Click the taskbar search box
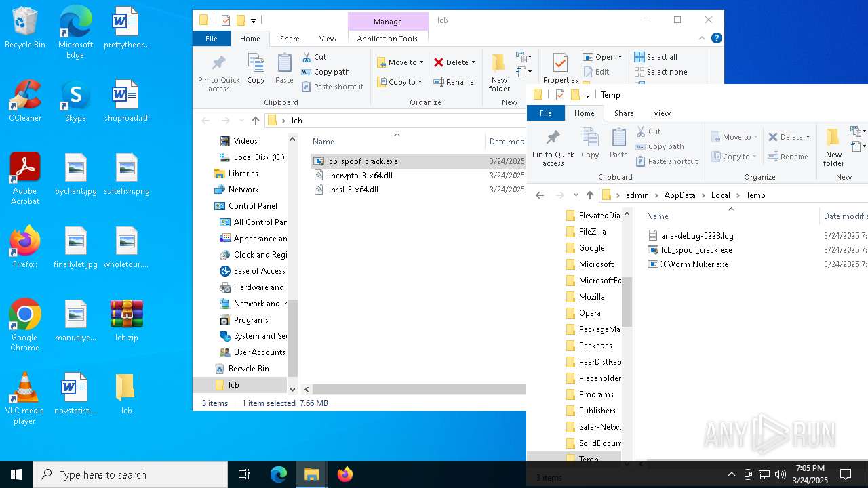Viewport: 868px width, 488px height. [x=130, y=474]
